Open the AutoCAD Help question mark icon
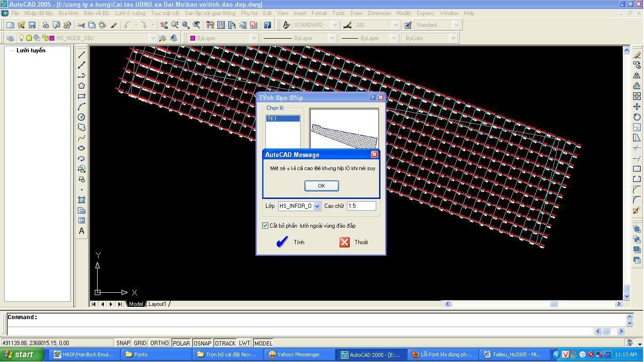 [x=267, y=25]
